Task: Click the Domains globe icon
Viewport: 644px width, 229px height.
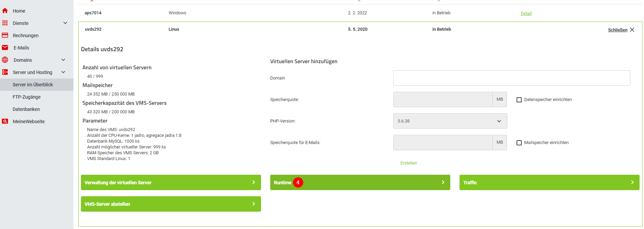Action: pyautogui.click(x=5, y=60)
